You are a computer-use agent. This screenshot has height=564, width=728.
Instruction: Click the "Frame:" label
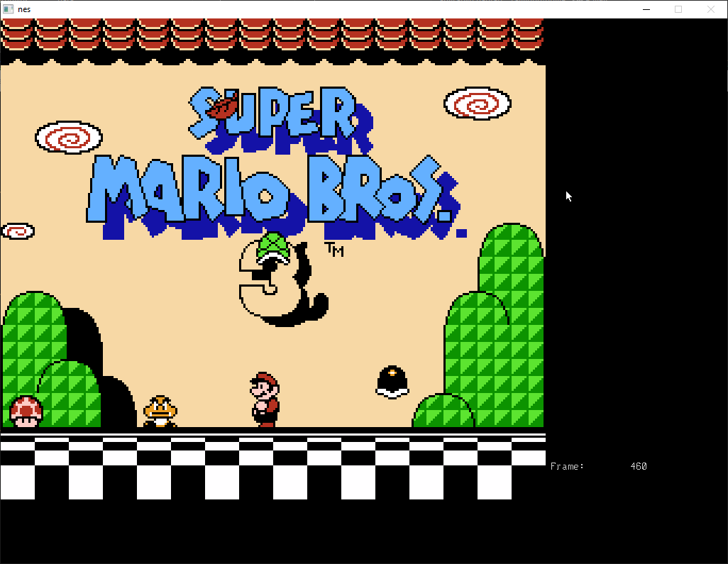coord(567,466)
